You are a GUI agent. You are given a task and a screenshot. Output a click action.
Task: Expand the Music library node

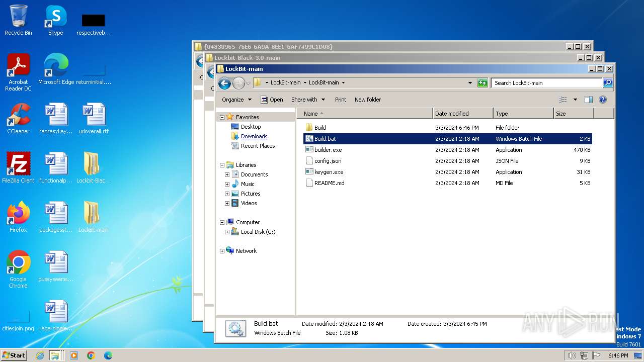coord(227,184)
